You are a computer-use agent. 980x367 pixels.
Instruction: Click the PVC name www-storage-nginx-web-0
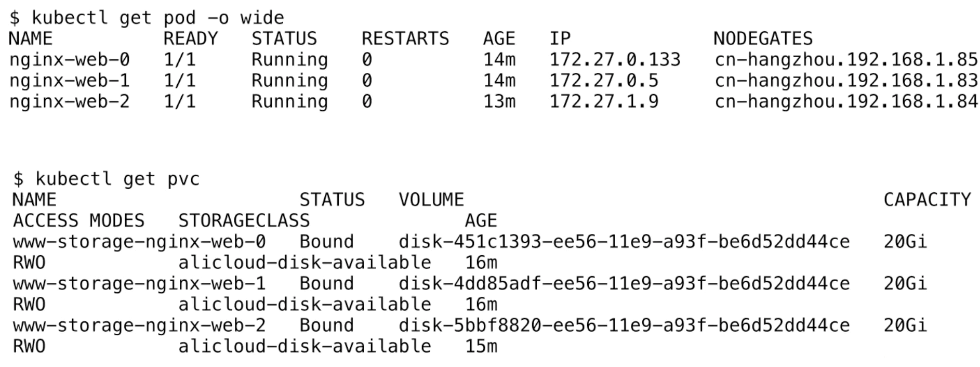[x=139, y=242]
